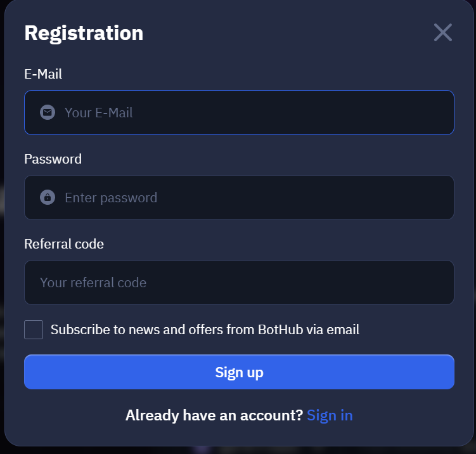
Task: Focus the Enter password input field
Action: pyautogui.click(x=239, y=197)
